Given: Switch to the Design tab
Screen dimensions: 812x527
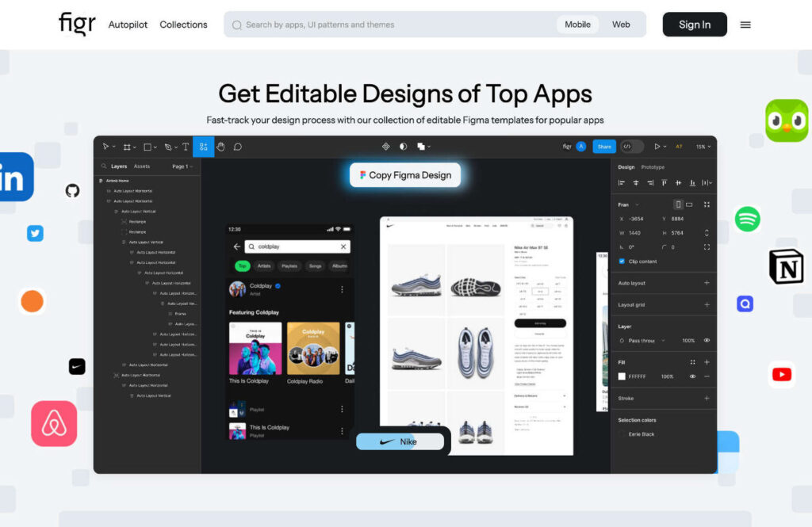Looking at the screenshot, I should pos(626,167).
